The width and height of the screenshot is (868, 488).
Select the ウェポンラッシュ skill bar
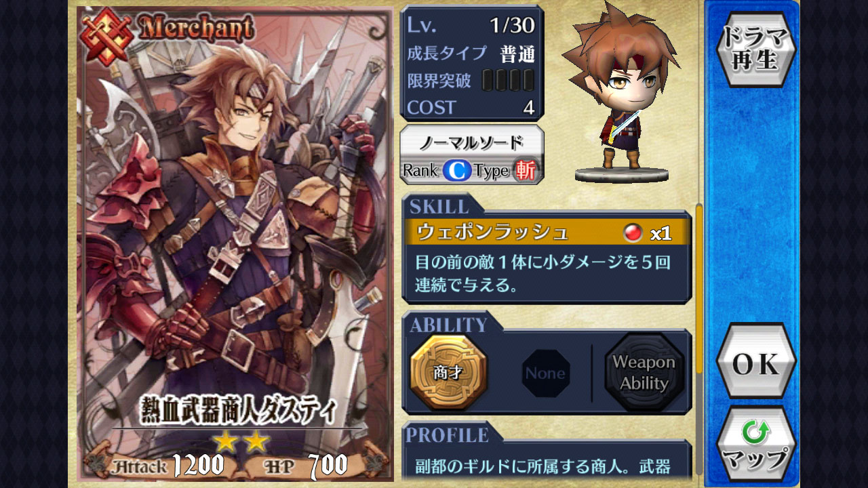pyautogui.click(x=547, y=232)
